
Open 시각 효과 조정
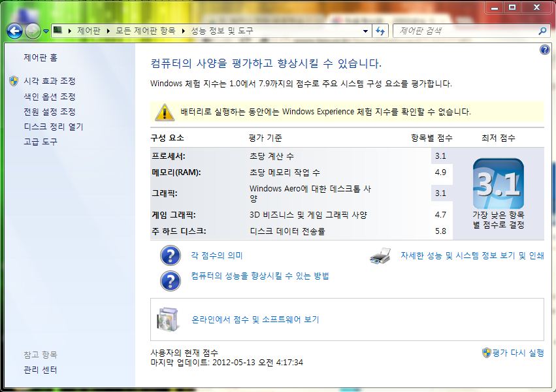coord(50,81)
